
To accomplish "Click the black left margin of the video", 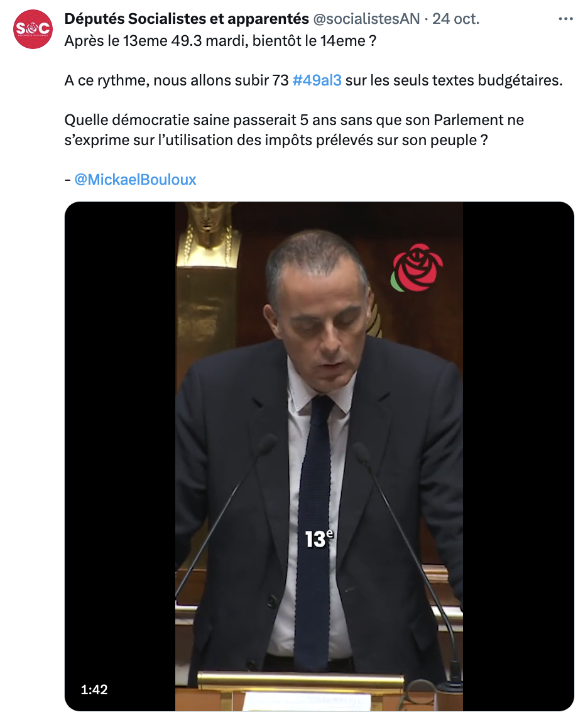I will click(120, 456).
